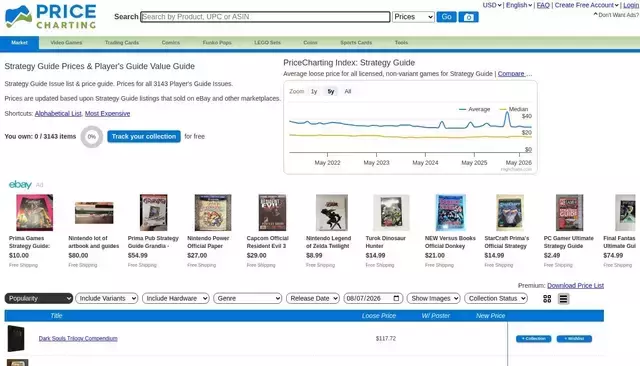Viewport: 640px width, 366px height.
Task: Open the Trading Cards menu
Action: (122, 42)
